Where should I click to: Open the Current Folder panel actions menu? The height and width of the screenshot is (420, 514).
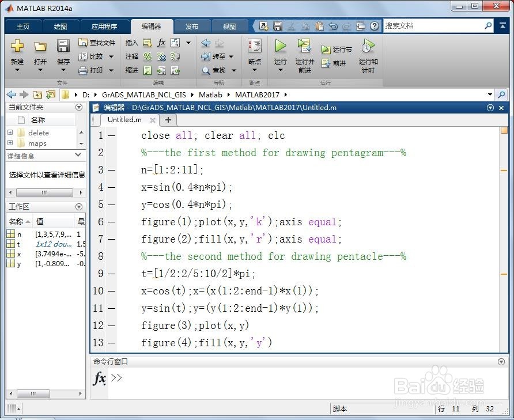click(79, 107)
